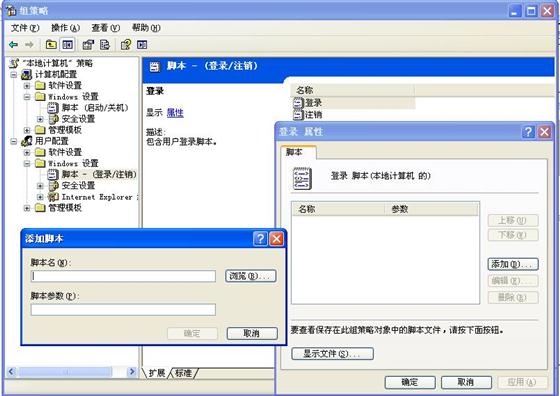The image size is (560, 396).
Task: Click the 计算机配置 computer icon
Action: (27, 74)
